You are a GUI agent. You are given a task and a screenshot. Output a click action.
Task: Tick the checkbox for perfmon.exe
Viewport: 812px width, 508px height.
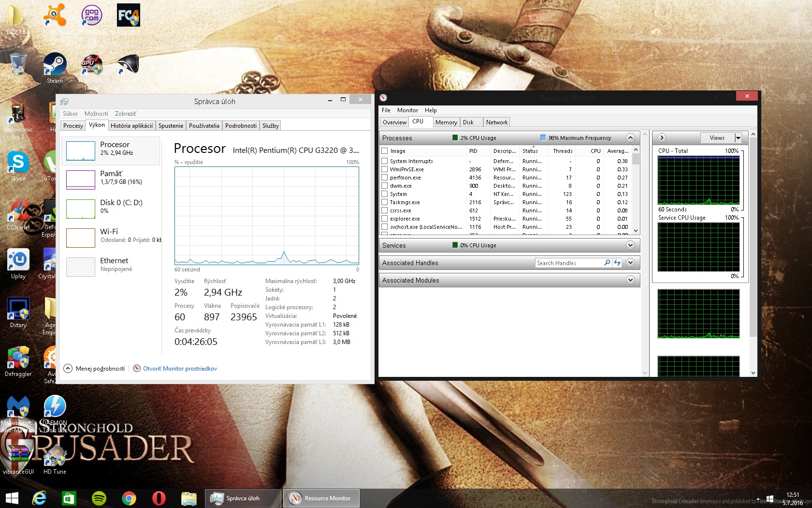click(x=385, y=178)
